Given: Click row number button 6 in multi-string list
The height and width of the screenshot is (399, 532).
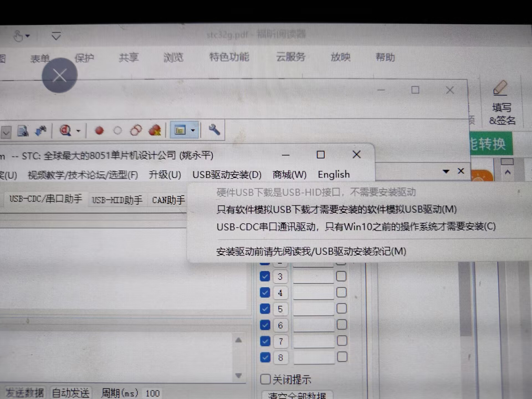Looking at the screenshot, I should 280,325.
